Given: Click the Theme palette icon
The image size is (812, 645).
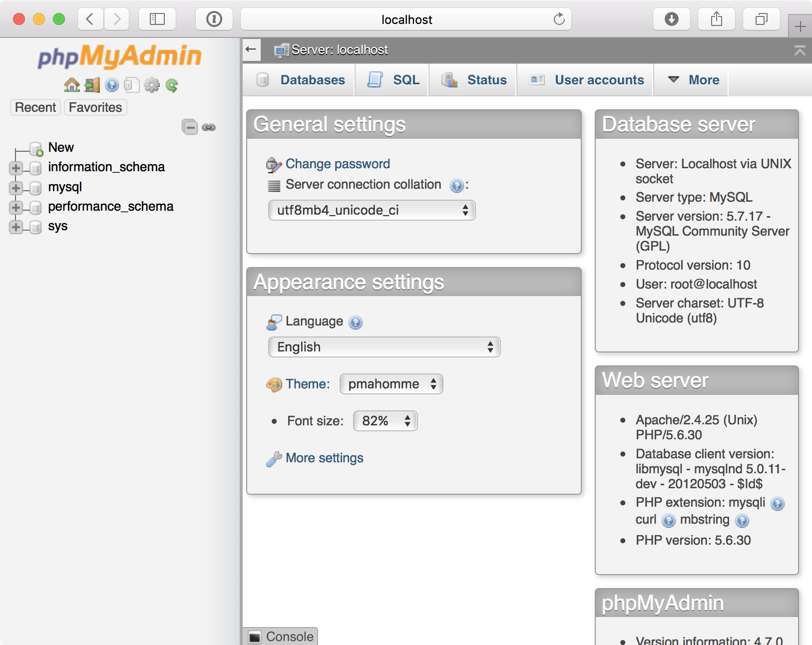Looking at the screenshot, I should [274, 384].
